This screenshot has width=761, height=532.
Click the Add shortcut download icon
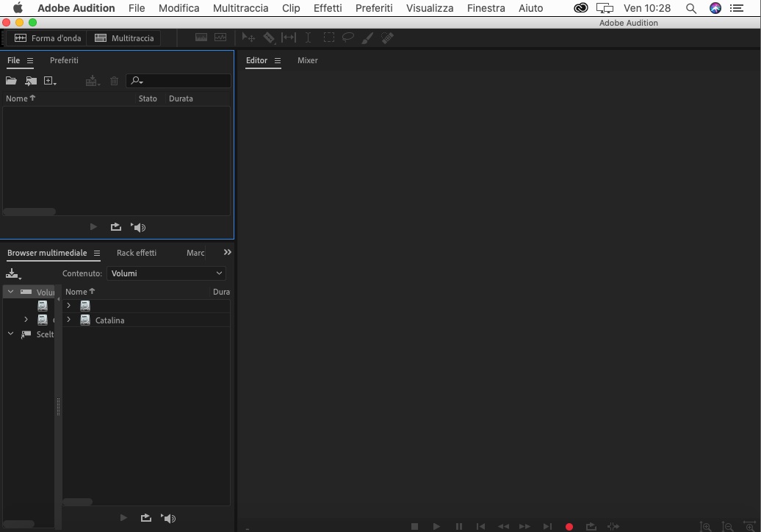(x=13, y=274)
